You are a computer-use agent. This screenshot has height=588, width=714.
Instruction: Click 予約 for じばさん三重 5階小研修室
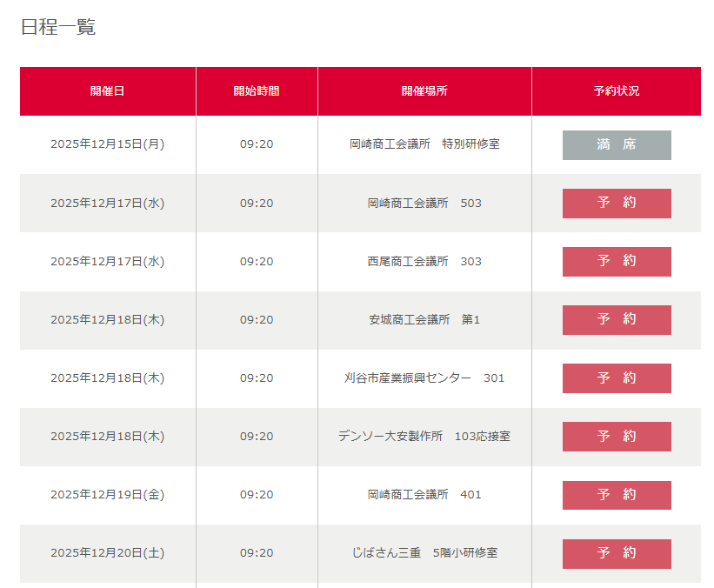click(x=616, y=552)
